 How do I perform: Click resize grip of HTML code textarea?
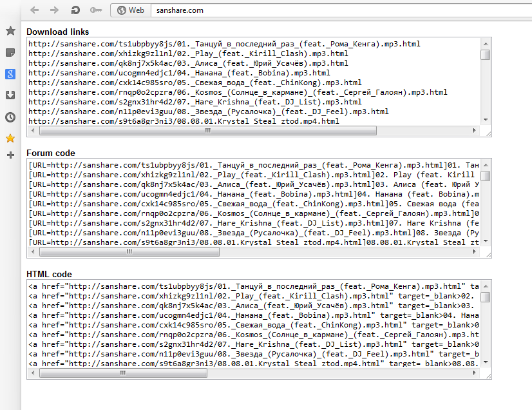[x=488, y=376]
